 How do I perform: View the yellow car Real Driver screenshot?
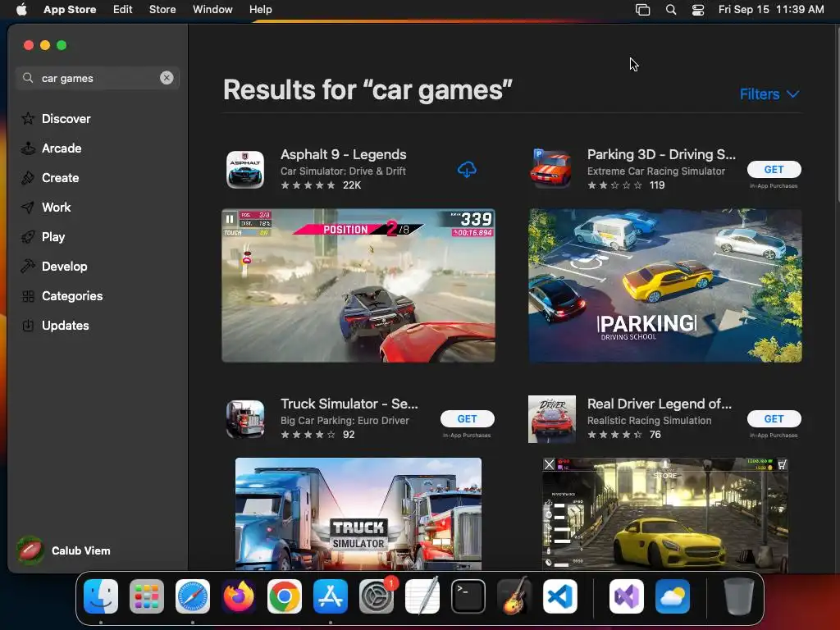(x=665, y=514)
